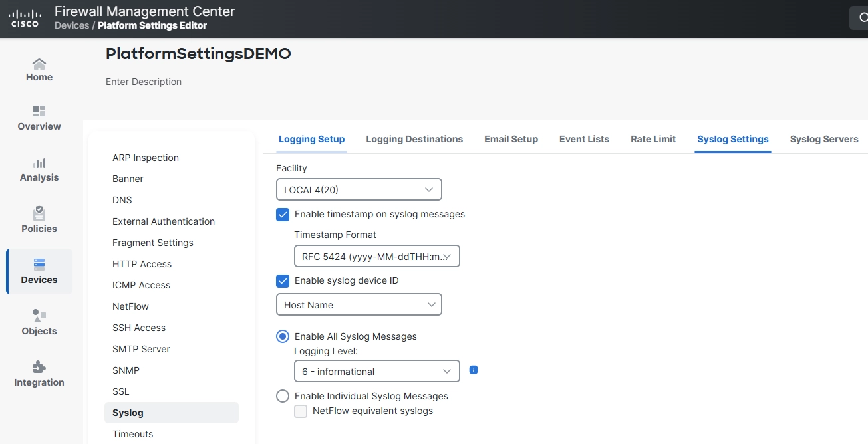
Task: Open the Devices icon in sidebar
Action: pyautogui.click(x=39, y=265)
